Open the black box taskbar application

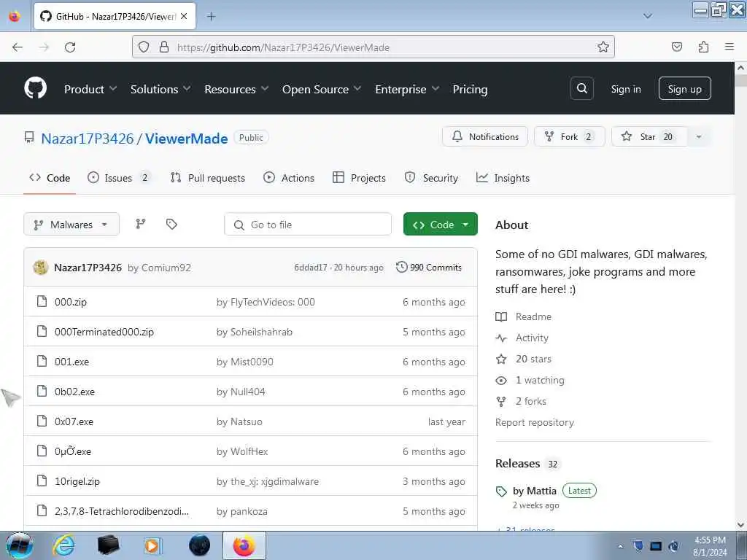pos(108,545)
